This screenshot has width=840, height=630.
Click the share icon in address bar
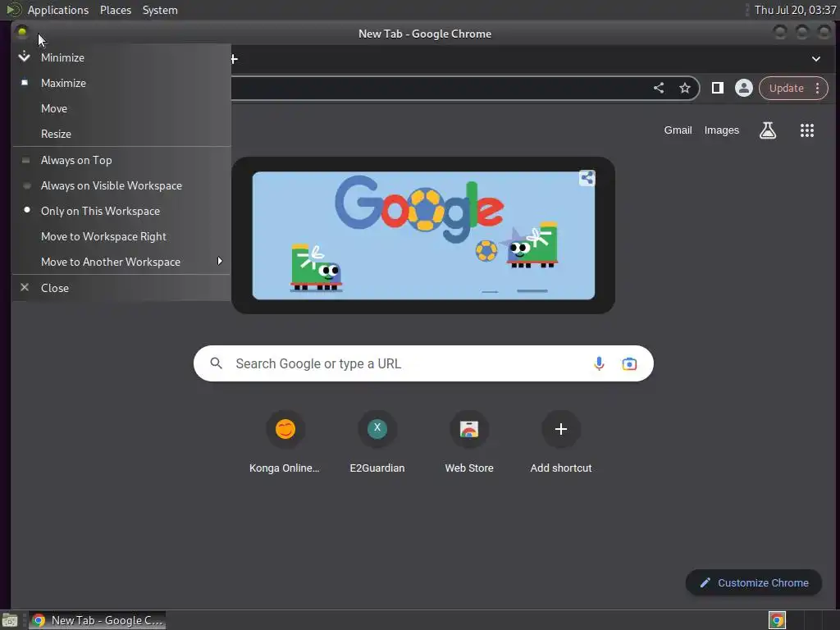point(659,89)
